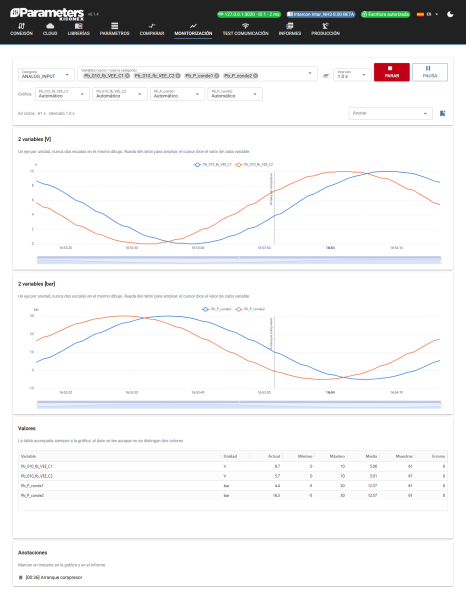Open the Conexión section

(x=21, y=29)
